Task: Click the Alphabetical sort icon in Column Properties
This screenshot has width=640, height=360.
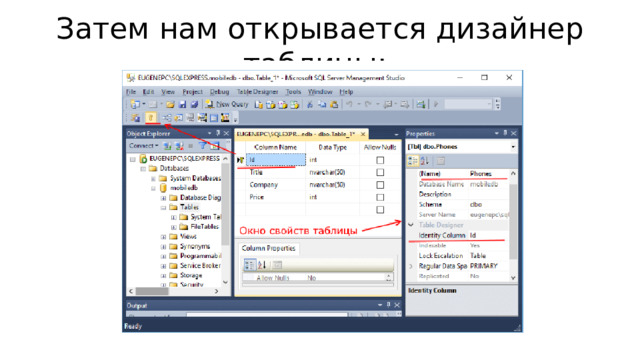Action: (x=262, y=265)
